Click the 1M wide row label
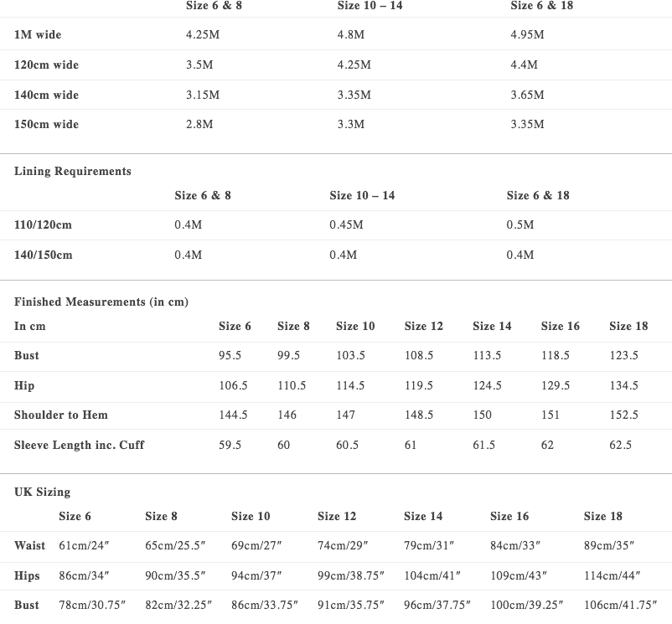The height and width of the screenshot is (624, 672). (38, 34)
